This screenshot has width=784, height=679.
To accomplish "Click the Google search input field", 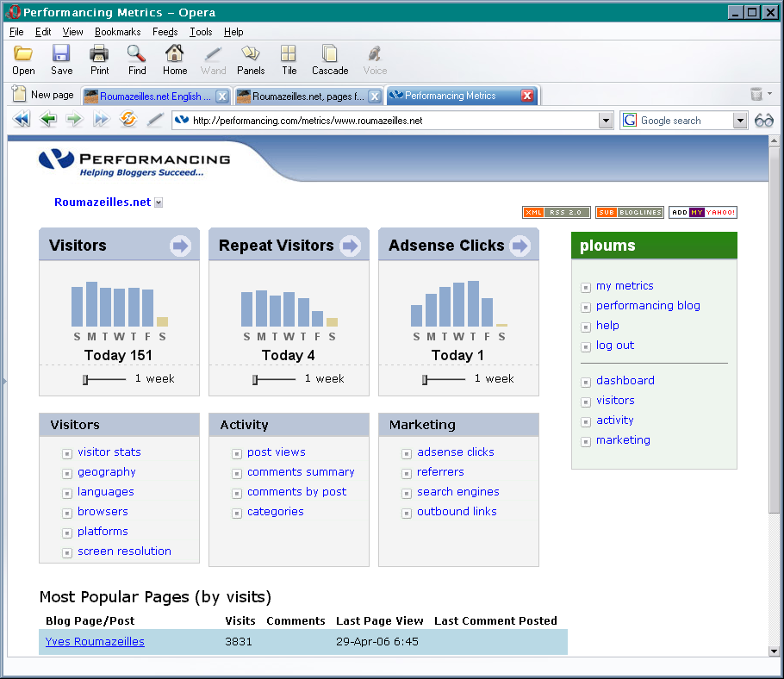I will (677, 121).
